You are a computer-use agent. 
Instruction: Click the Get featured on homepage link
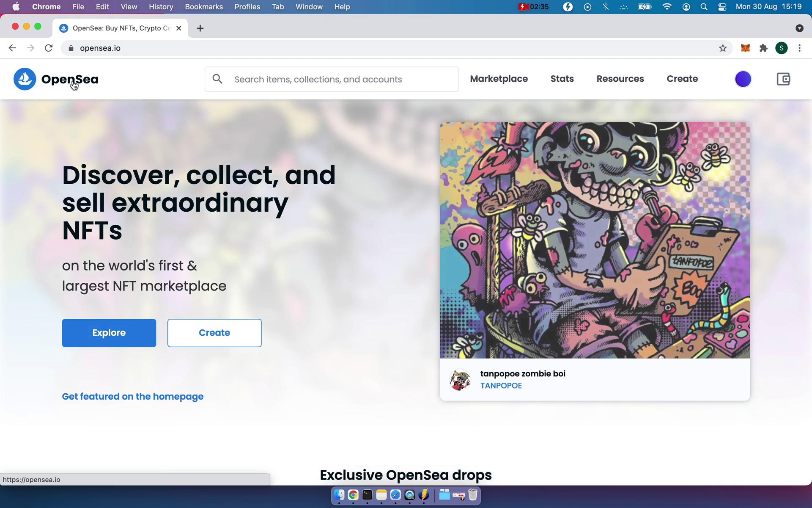[x=133, y=396]
